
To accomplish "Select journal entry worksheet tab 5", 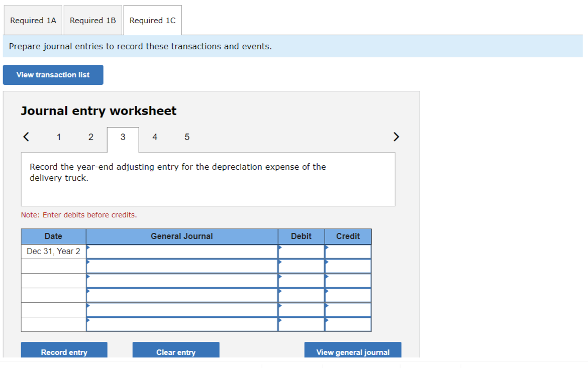I will 187,137.
